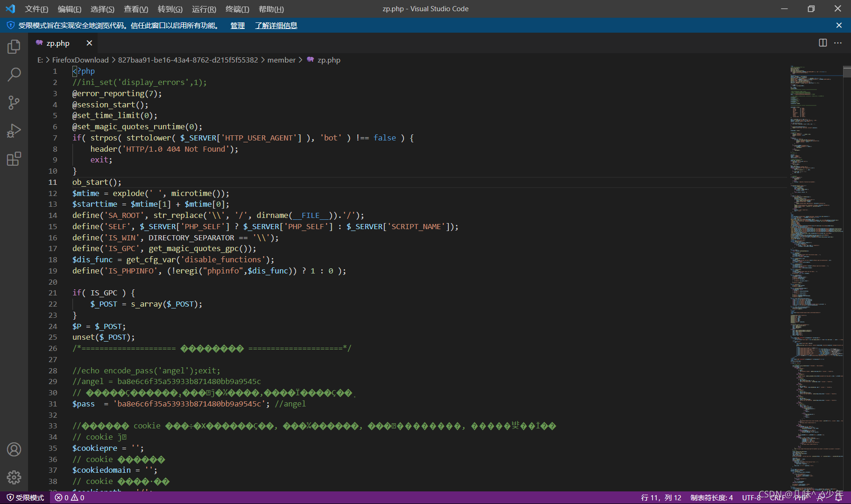Open the FirefoxDownload breadcrumb folder
The image size is (851, 504).
click(x=80, y=60)
